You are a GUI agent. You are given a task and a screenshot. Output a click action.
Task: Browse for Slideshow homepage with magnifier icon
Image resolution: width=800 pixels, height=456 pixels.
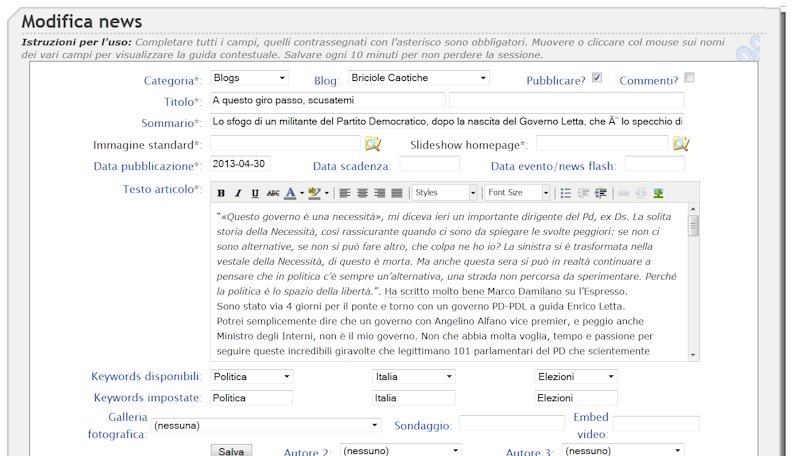tap(681, 144)
